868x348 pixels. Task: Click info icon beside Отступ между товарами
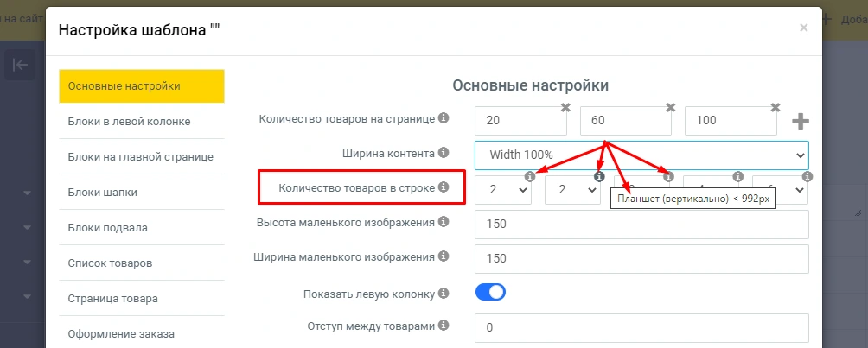click(x=444, y=326)
